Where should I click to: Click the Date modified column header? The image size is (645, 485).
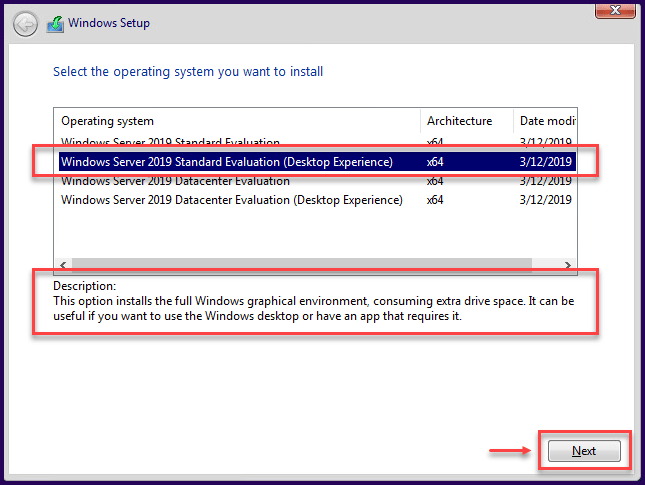tap(545, 121)
